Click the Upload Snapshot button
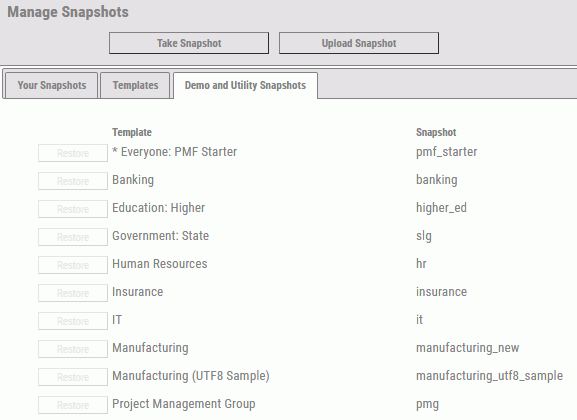The image size is (577, 420). pos(359,43)
